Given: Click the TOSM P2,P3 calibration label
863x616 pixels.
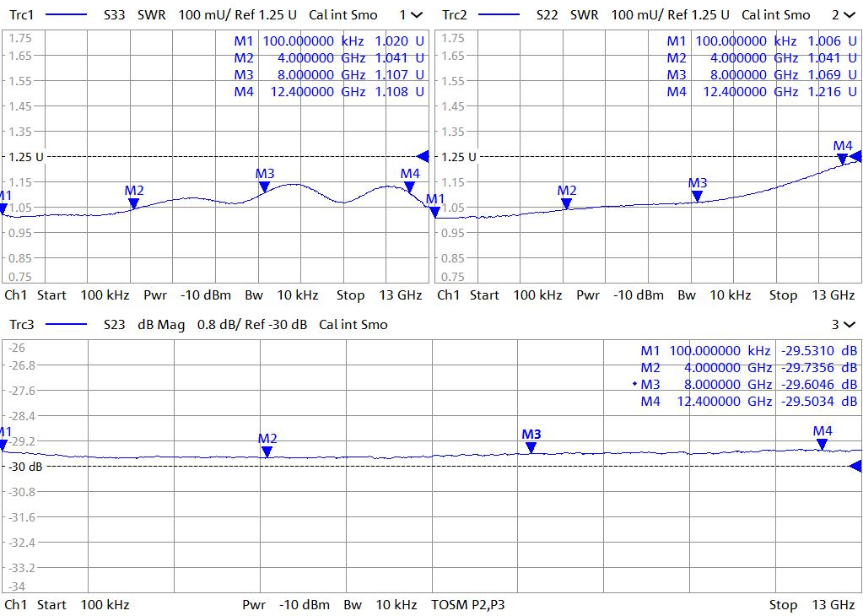Looking at the screenshot, I should [467, 604].
